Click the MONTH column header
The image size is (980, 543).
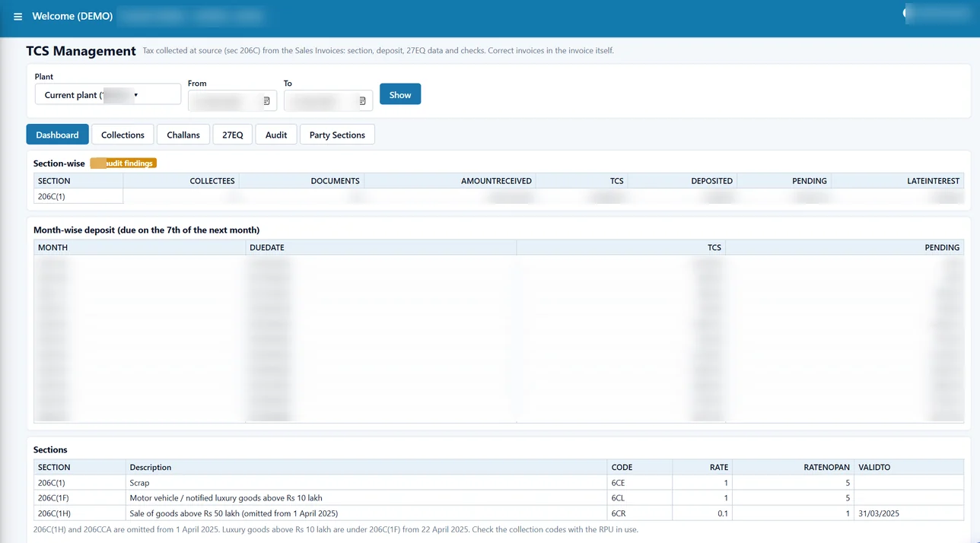tap(140, 247)
